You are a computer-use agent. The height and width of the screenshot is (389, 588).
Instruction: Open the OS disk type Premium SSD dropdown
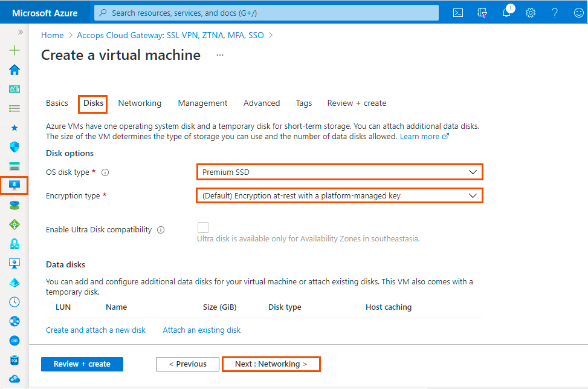[340, 172]
